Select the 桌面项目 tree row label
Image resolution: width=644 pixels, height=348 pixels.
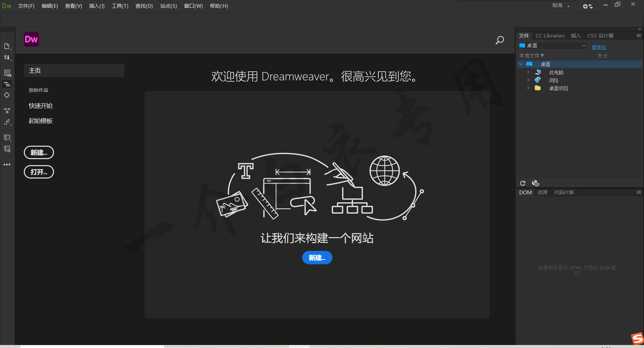pyautogui.click(x=558, y=88)
